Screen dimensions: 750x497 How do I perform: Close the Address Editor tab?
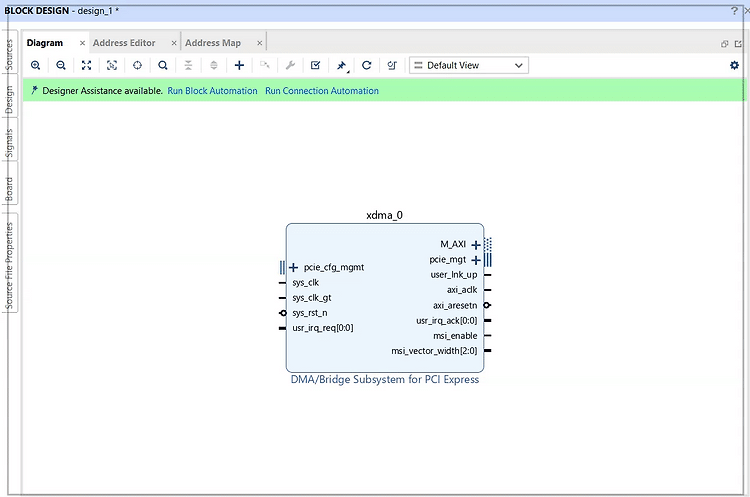click(x=174, y=43)
